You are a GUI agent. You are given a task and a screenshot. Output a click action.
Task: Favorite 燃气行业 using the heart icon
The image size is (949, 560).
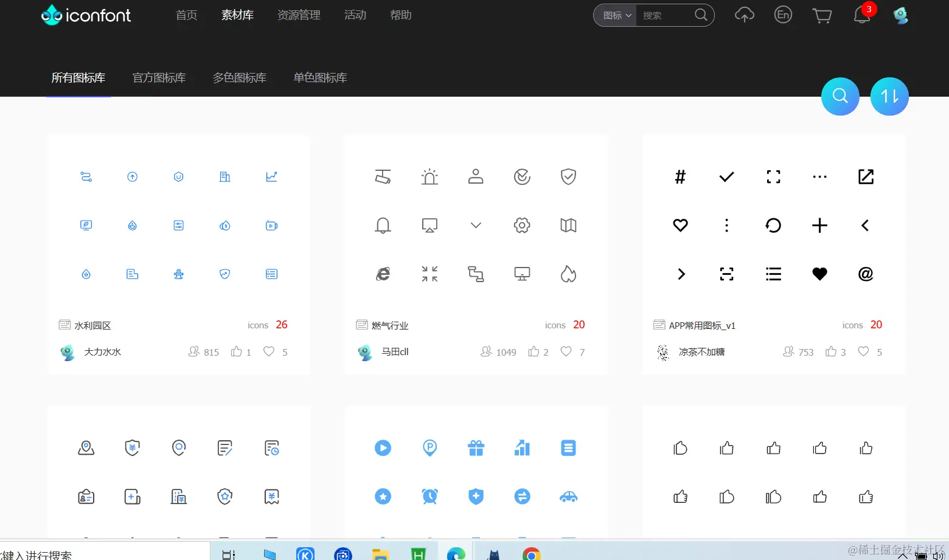tap(566, 351)
